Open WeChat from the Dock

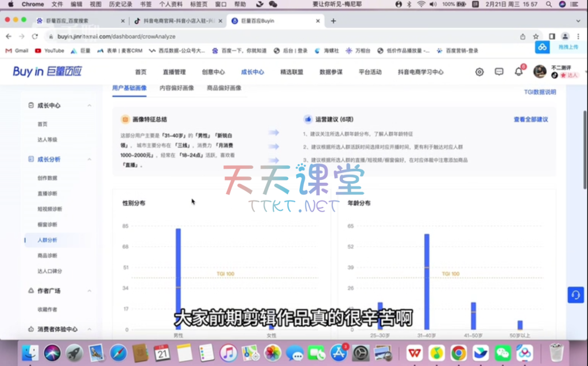coord(503,352)
